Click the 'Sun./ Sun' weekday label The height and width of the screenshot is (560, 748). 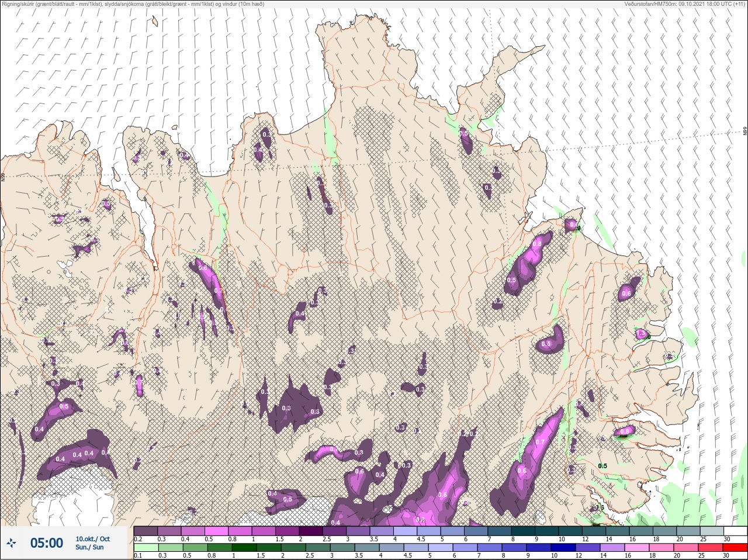pos(89,547)
